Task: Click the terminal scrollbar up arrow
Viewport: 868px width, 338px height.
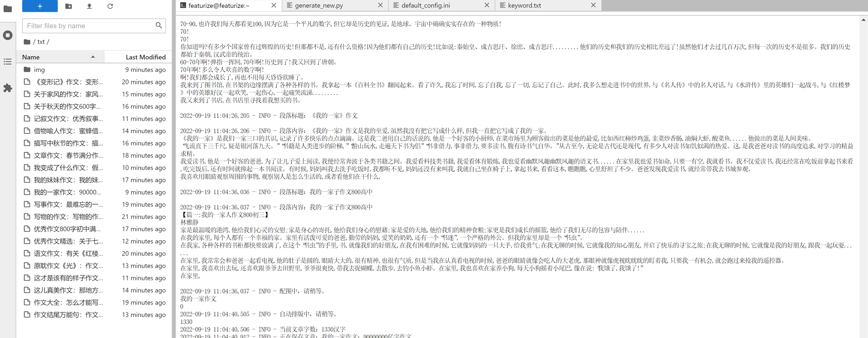Action: pyautogui.click(x=863, y=20)
